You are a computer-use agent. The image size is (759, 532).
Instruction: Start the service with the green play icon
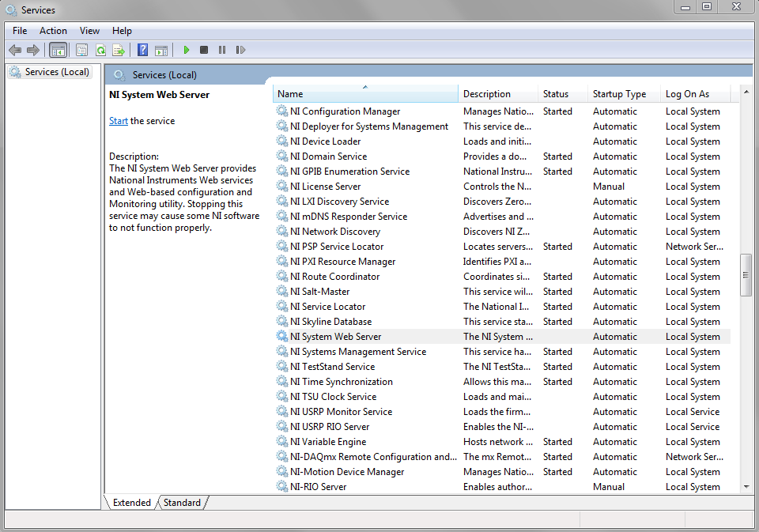click(187, 50)
